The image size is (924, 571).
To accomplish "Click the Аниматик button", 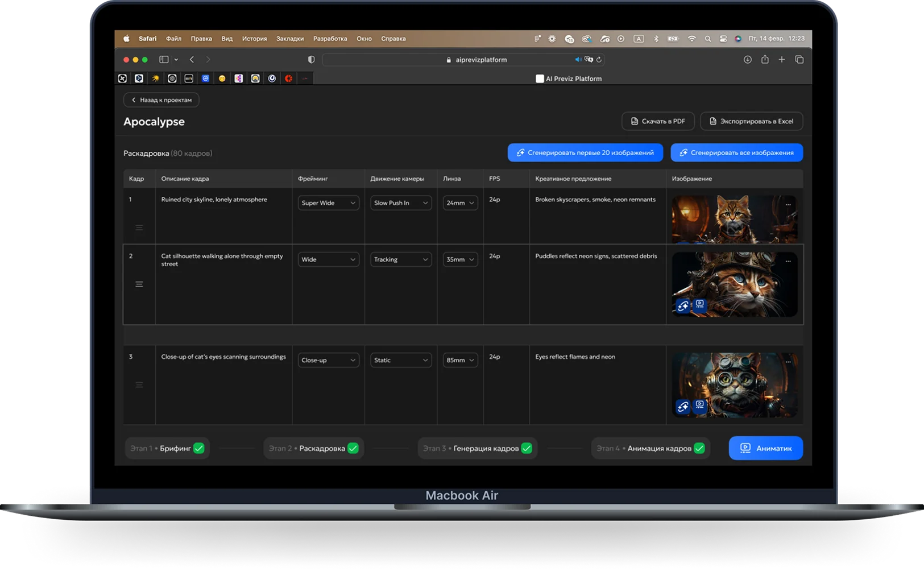I will point(766,448).
